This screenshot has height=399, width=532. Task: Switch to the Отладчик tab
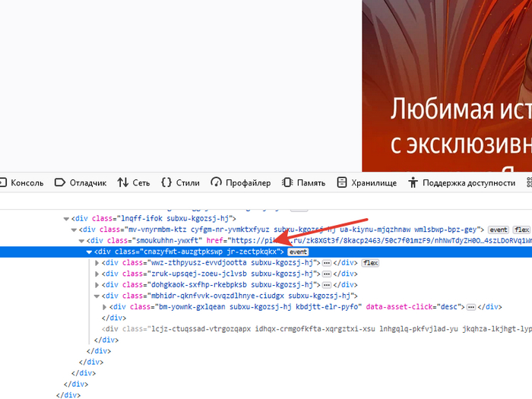(x=81, y=183)
